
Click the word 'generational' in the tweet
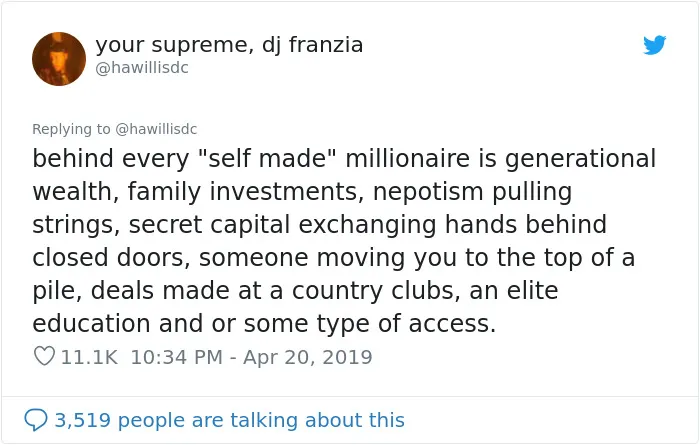[580, 160]
